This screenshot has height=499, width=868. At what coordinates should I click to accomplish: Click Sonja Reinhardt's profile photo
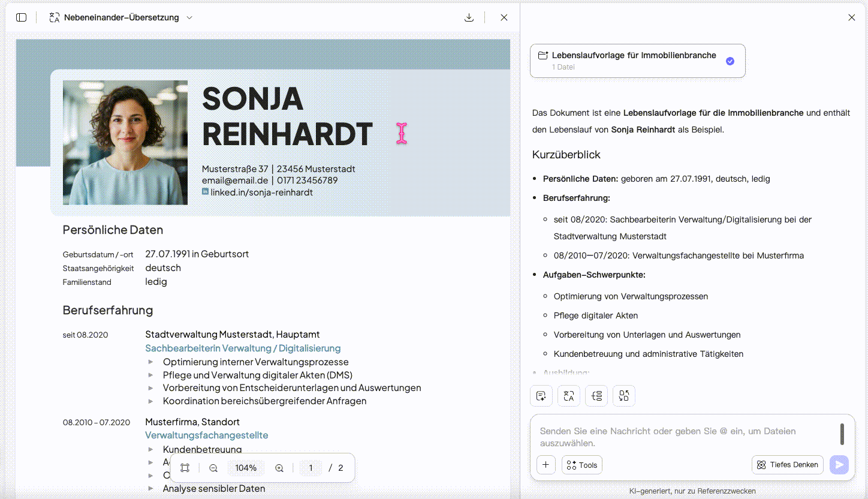click(x=125, y=143)
